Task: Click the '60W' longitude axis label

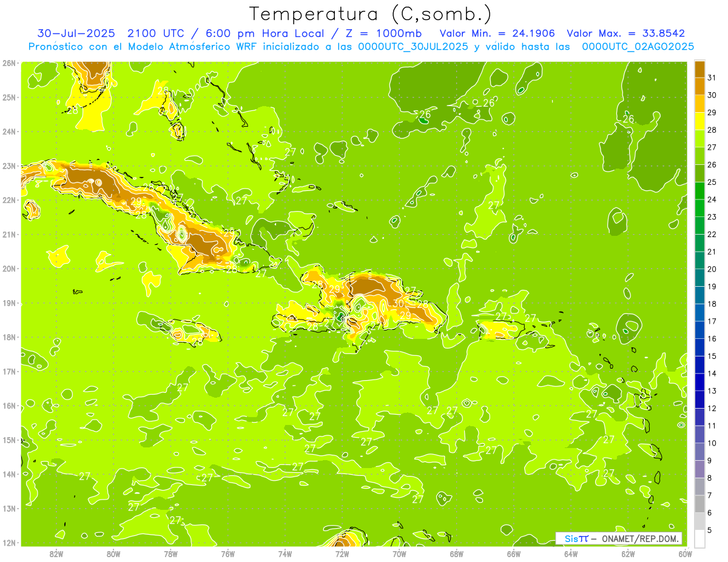Action: (685, 554)
